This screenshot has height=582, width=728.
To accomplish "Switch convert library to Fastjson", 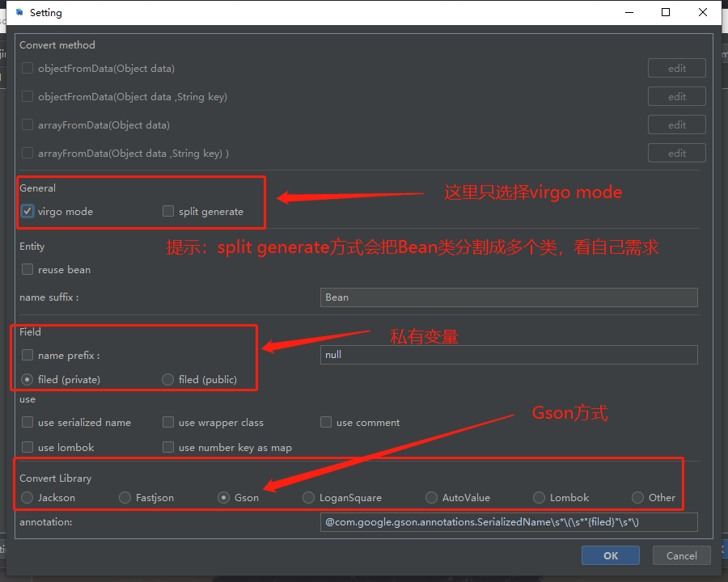I will click(x=125, y=497).
